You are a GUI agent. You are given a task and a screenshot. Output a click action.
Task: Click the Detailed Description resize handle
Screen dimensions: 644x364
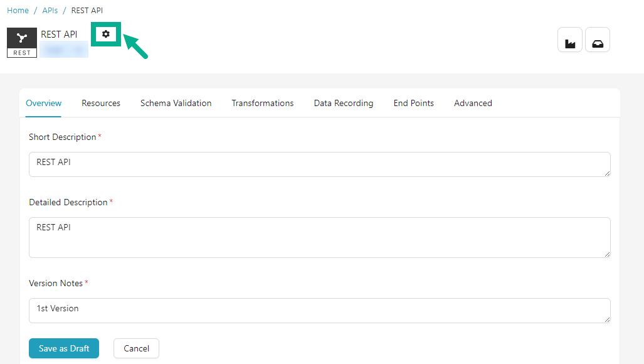(x=606, y=254)
